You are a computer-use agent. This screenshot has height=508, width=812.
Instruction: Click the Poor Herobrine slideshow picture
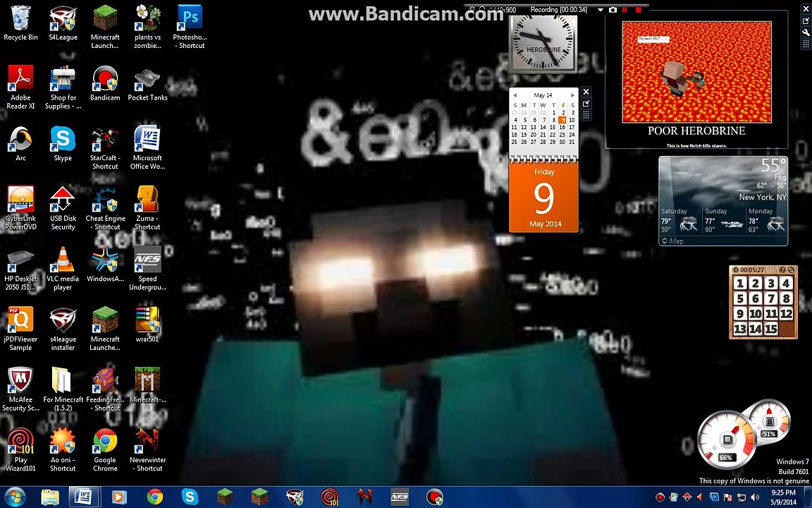pyautogui.click(x=696, y=71)
